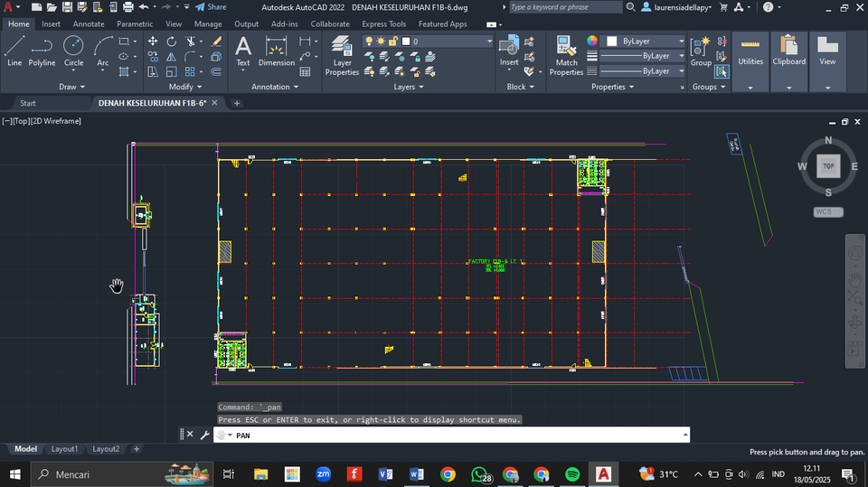
Task: Switch to Layout2 tab
Action: pyautogui.click(x=106, y=449)
